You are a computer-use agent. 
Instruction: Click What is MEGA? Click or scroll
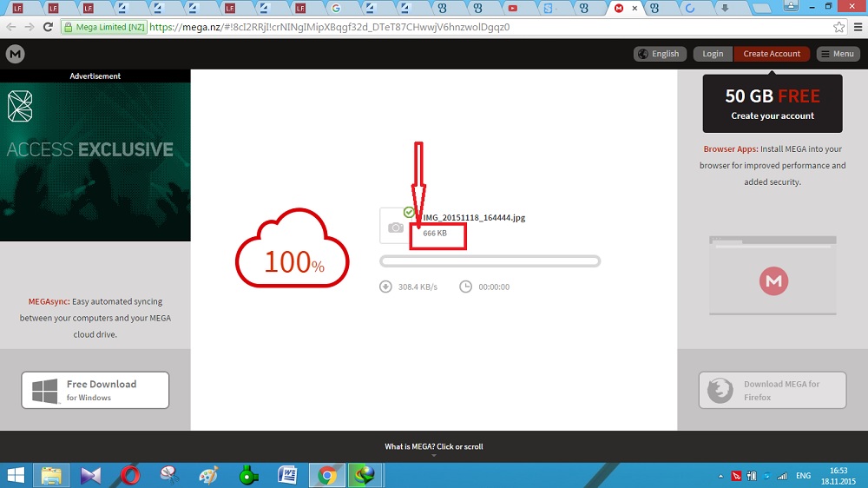(x=433, y=446)
